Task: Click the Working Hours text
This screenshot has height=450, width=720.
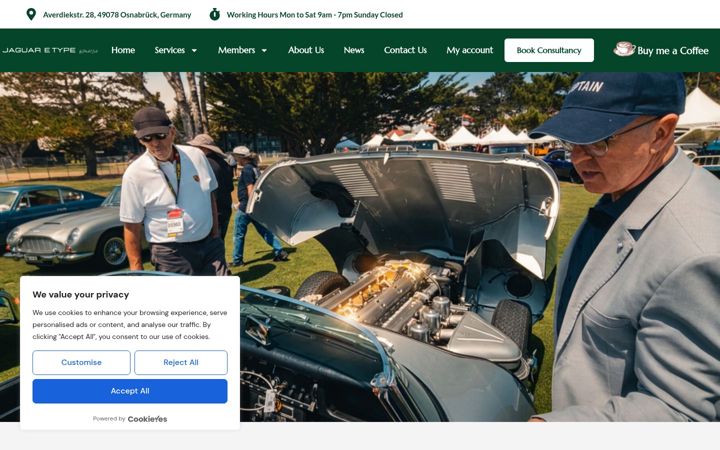Action: pyautogui.click(x=315, y=15)
